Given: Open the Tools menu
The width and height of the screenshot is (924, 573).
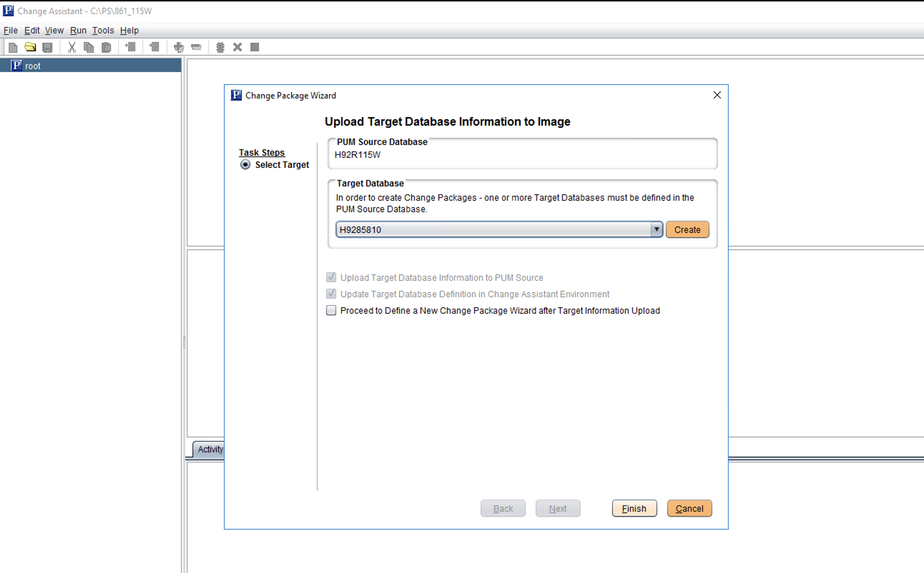Looking at the screenshot, I should pos(103,30).
